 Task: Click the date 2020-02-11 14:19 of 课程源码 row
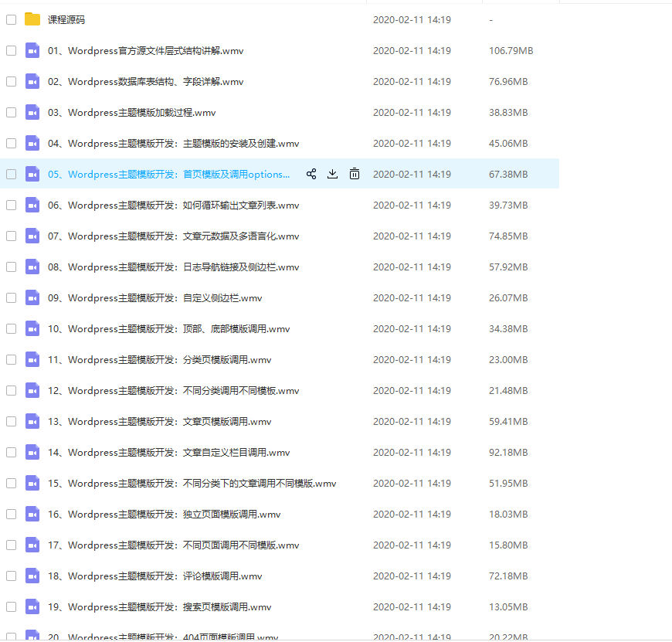(412, 20)
